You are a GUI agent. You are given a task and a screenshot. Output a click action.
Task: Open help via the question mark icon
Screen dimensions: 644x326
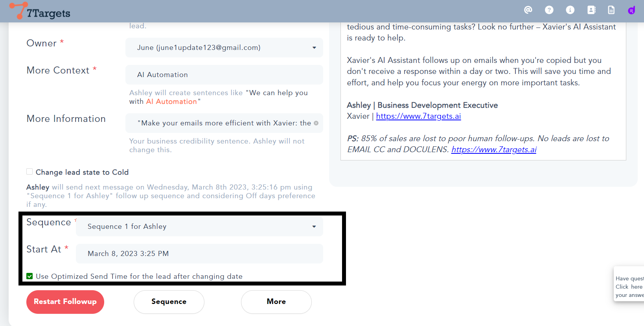(x=549, y=10)
